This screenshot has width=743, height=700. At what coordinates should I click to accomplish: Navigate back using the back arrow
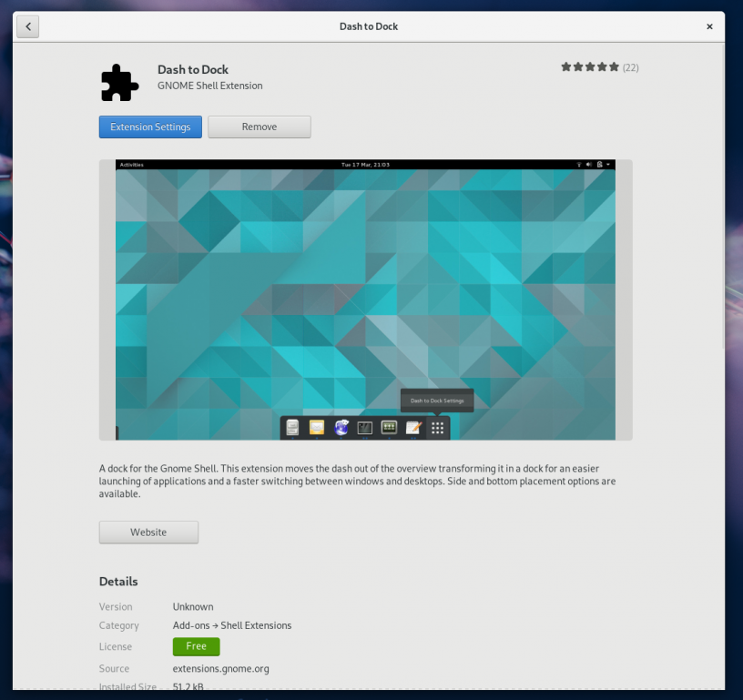tap(27, 26)
